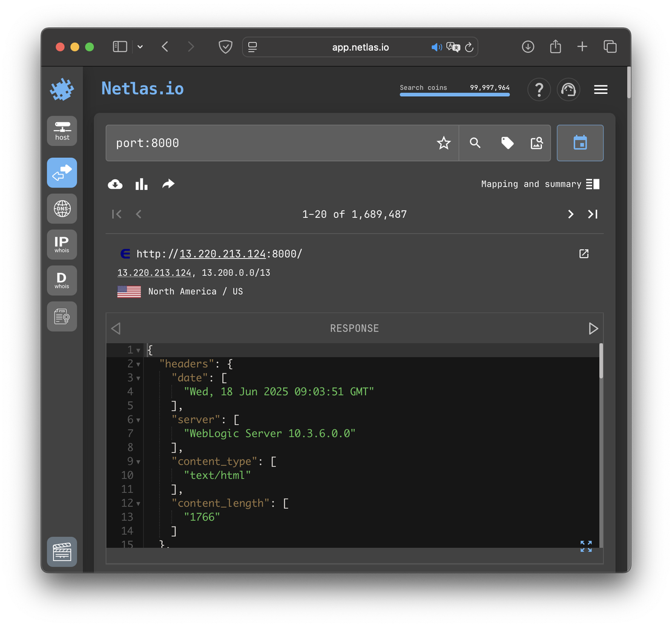Image resolution: width=672 pixels, height=627 pixels.
Task: Collapse the "content_type" array fold arrow
Action: coord(138,462)
